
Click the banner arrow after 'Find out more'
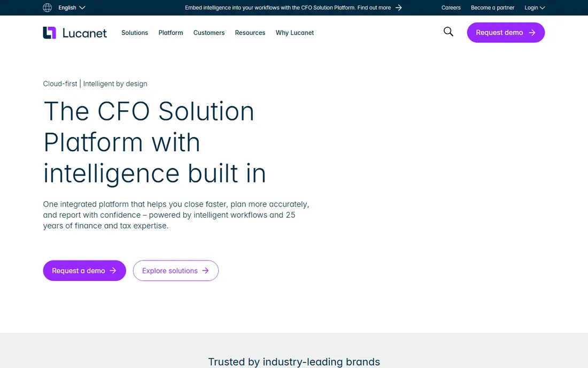[399, 7]
